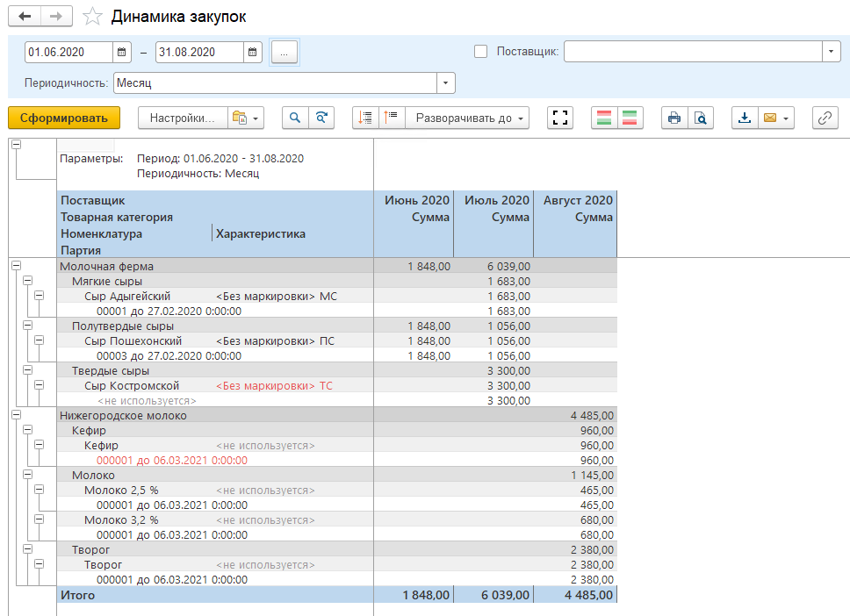
Task: Toggle full screen mode icon
Action: [x=559, y=118]
